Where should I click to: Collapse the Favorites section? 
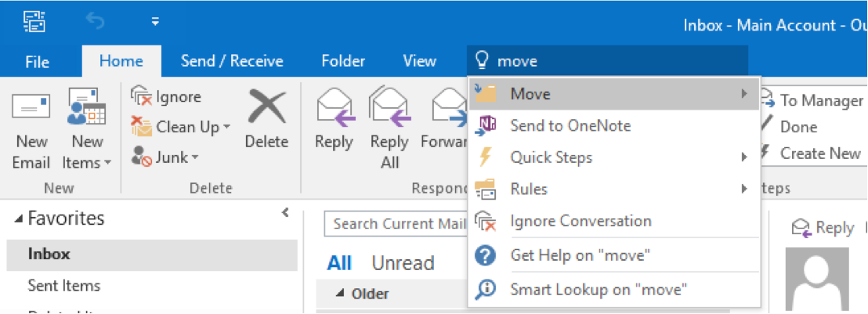(x=19, y=219)
